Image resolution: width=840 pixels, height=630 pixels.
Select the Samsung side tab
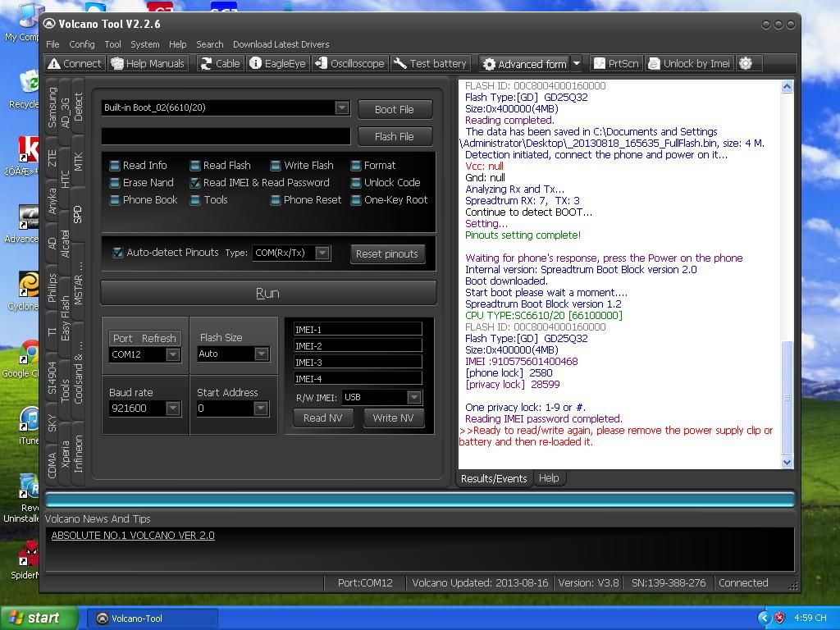[52, 107]
